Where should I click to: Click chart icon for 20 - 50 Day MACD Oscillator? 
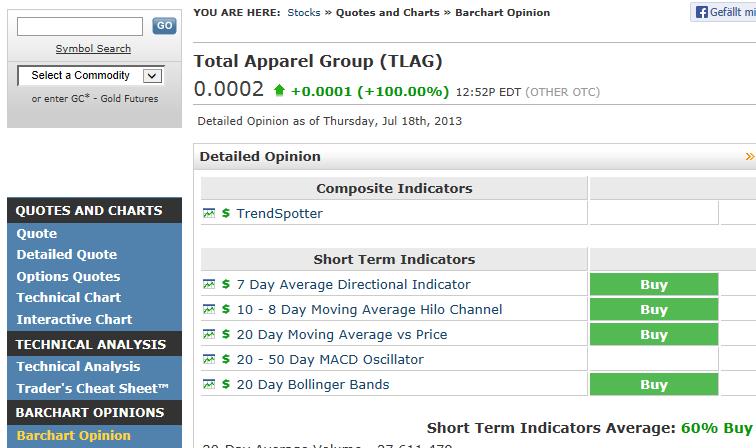[208, 359]
